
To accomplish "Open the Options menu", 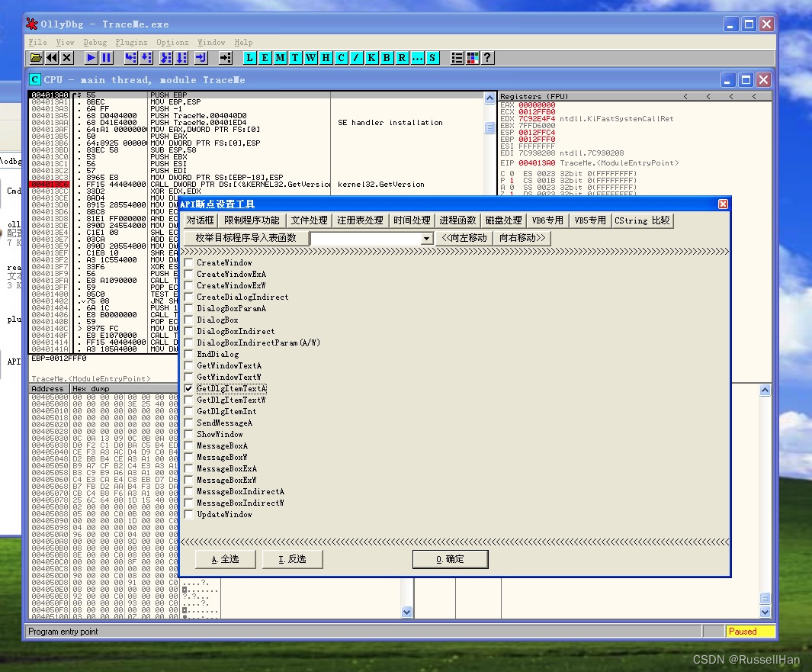I will pos(172,43).
